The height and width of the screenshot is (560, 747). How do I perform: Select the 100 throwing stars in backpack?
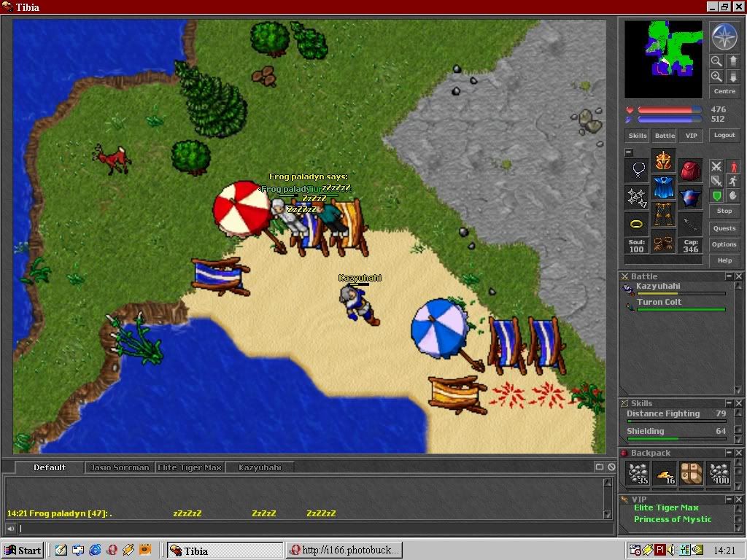pyautogui.click(x=719, y=474)
